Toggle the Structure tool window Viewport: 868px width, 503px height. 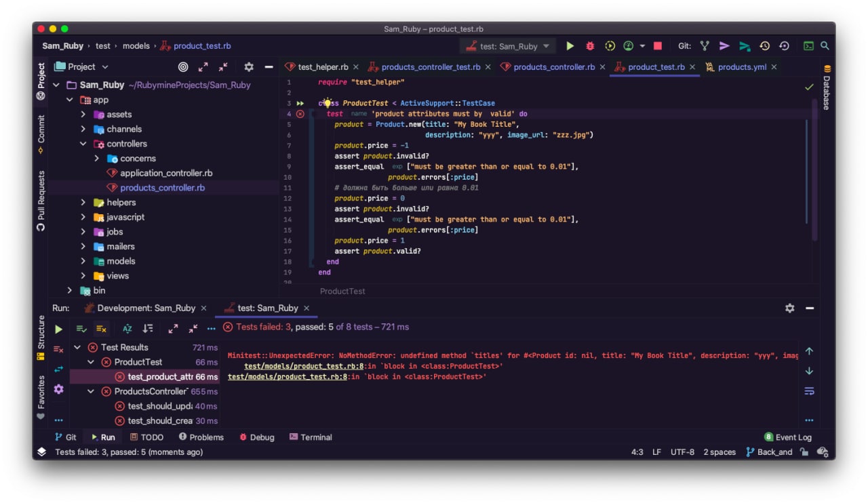(x=41, y=336)
